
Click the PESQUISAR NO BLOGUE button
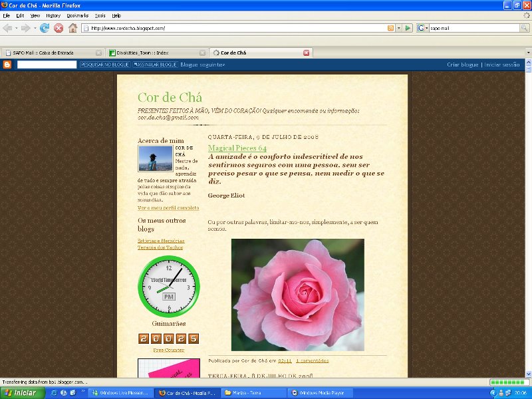[x=105, y=65]
